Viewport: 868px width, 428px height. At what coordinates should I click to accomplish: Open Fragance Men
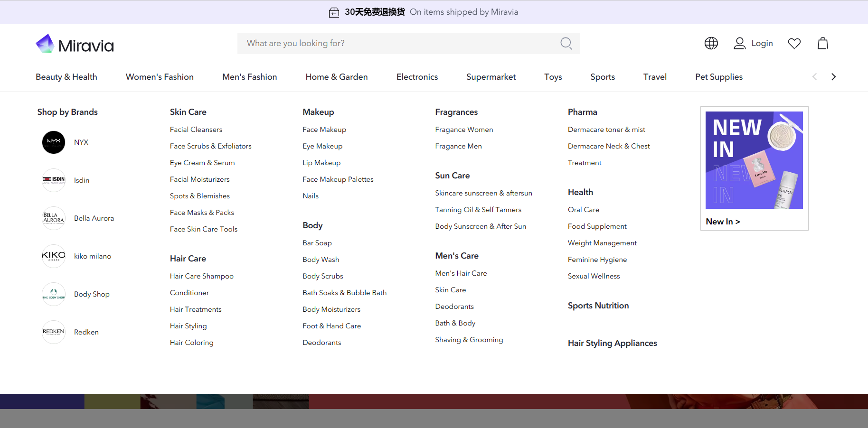[x=458, y=146]
